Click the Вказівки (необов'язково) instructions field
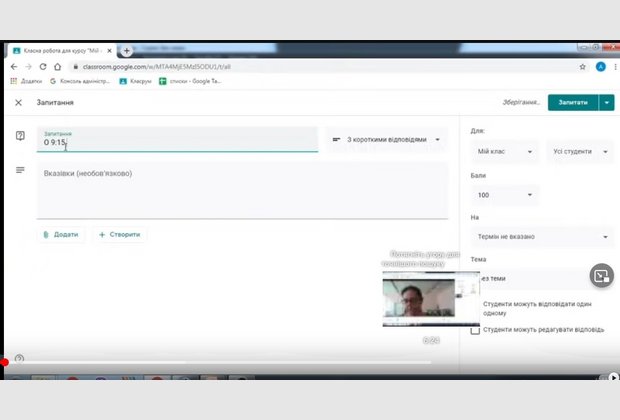The height and width of the screenshot is (420, 620). (242, 191)
